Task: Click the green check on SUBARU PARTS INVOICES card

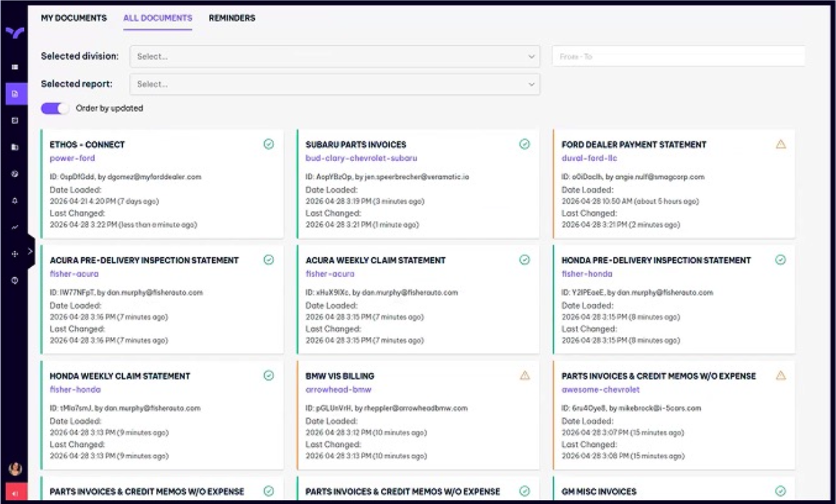Action: coord(525,144)
